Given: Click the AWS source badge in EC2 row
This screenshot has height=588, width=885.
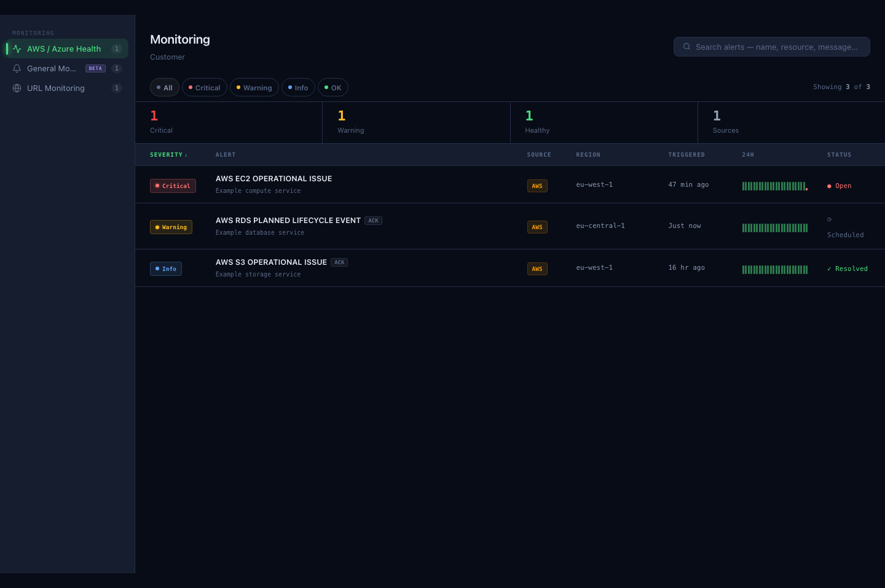Looking at the screenshot, I should (537, 186).
